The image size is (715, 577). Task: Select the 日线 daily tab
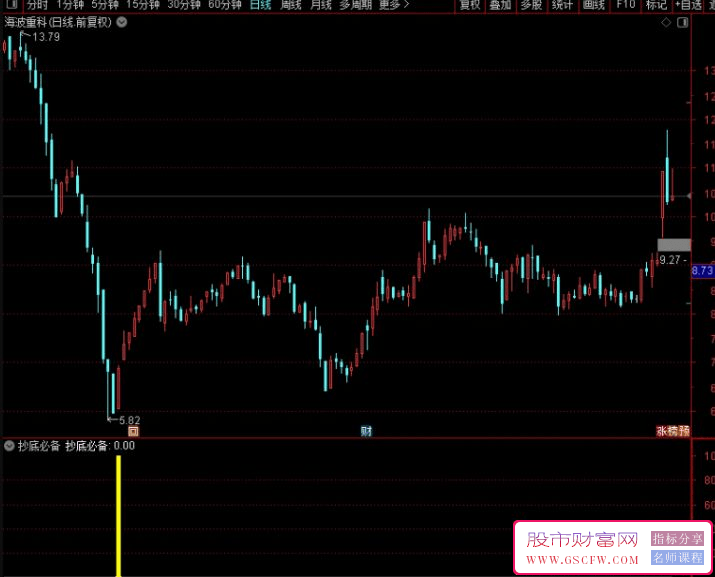[x=261, y=5]
